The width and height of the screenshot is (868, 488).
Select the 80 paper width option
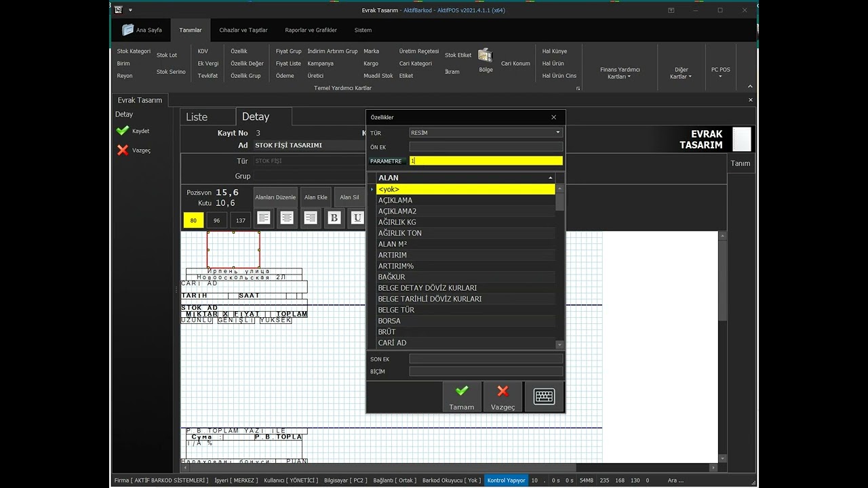click(193, 220)
